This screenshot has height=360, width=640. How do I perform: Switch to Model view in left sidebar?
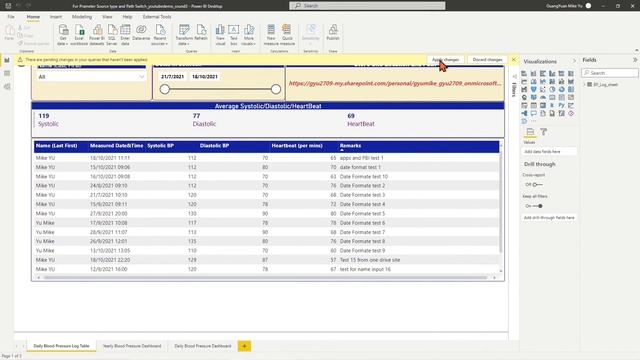click(x=7, y=87)
